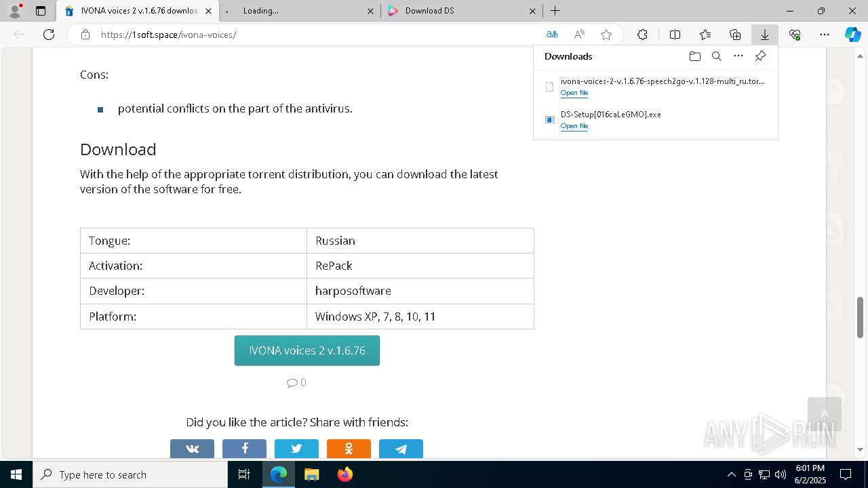Open downloads folder icon in Downloads panel
This screenshot has height=488, width=868.
(x=694, y=56)
